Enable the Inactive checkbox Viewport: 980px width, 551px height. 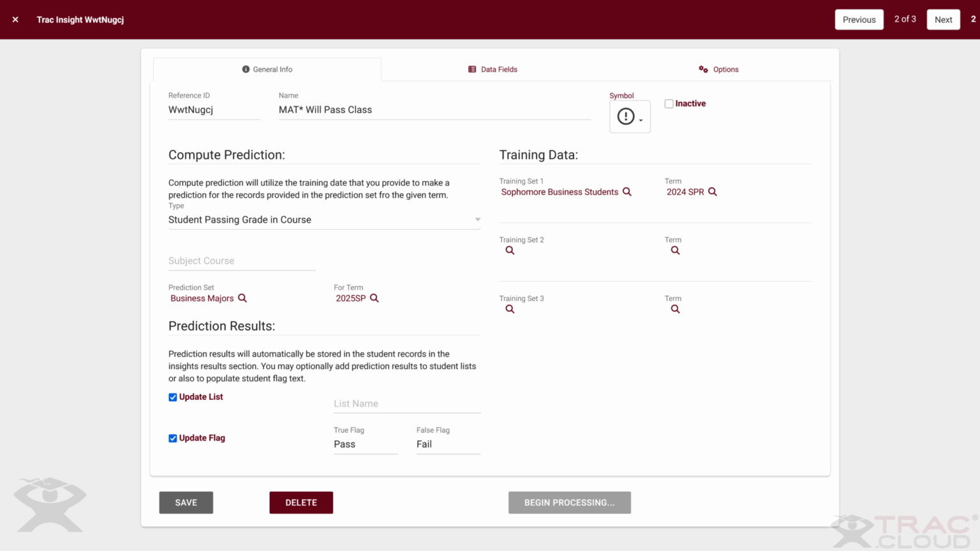tap(669, 104)
